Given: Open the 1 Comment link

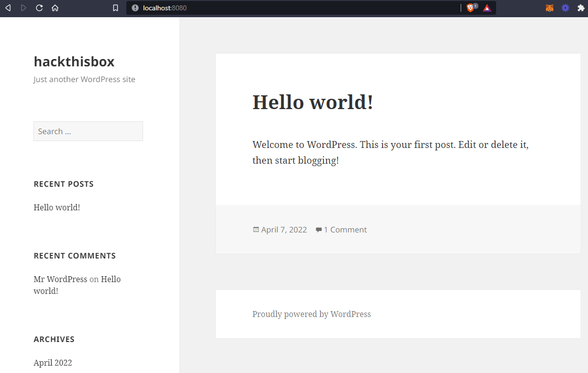Looking at the screenshot, I should click(x=345, y=230).
